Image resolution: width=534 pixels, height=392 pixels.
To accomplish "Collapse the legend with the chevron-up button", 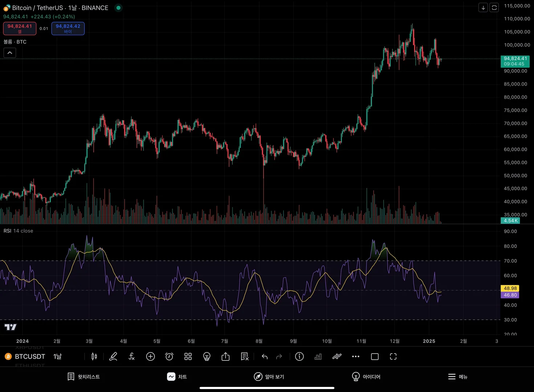I will point(10,53).
